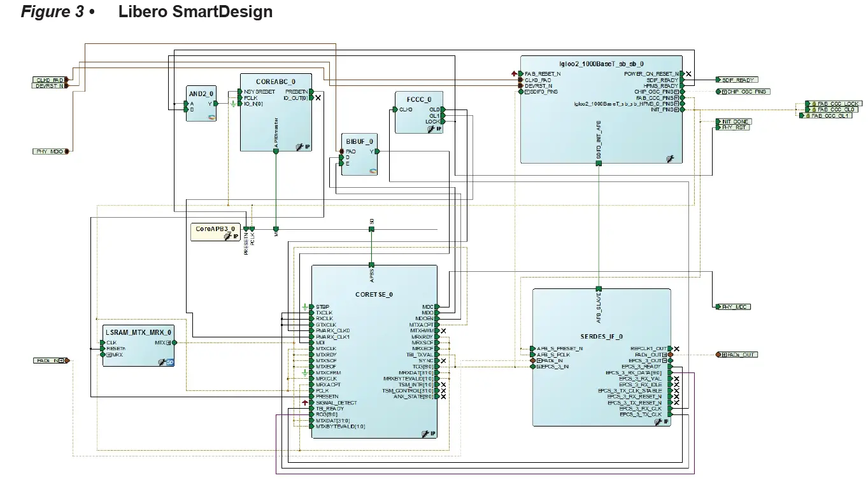Select the SDF_READY output port
868x480 pixels.
pyautogui.click(x=737, y=80)
